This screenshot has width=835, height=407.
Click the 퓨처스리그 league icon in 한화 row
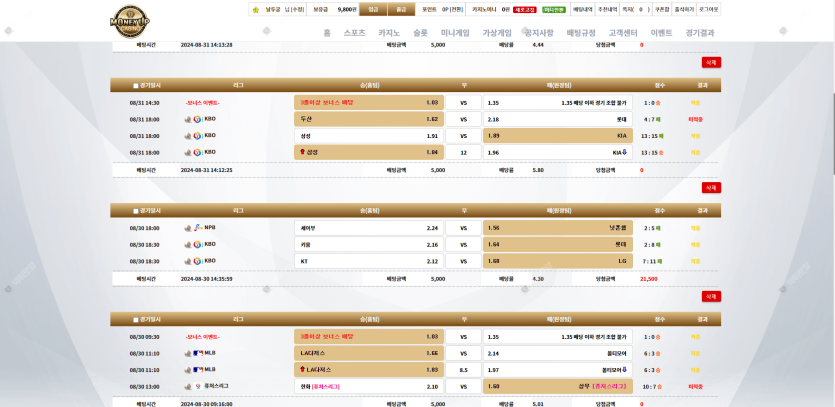click(x=198, y=386)
